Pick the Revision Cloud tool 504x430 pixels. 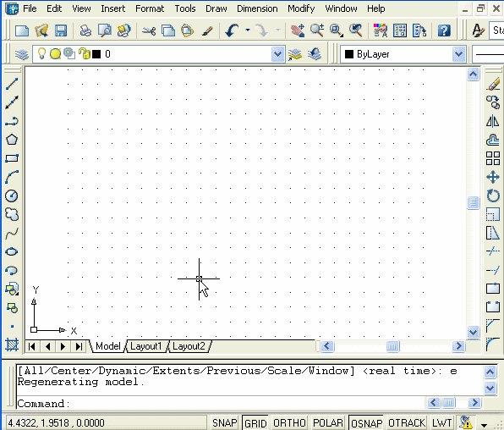[x=12, y=214]
